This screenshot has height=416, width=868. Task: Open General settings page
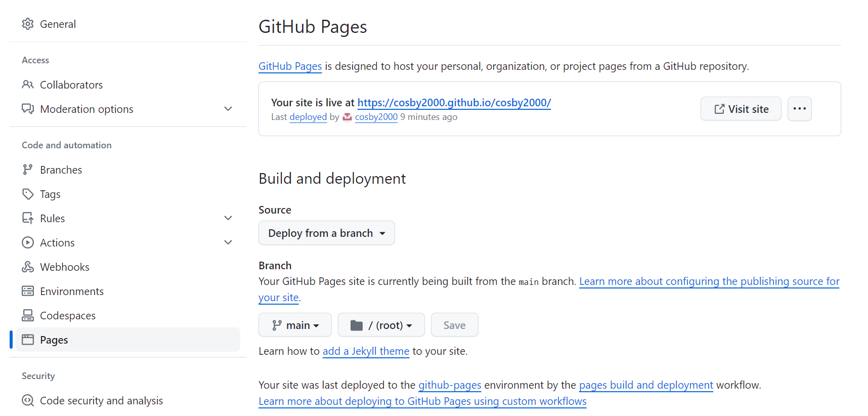(128, 24)
